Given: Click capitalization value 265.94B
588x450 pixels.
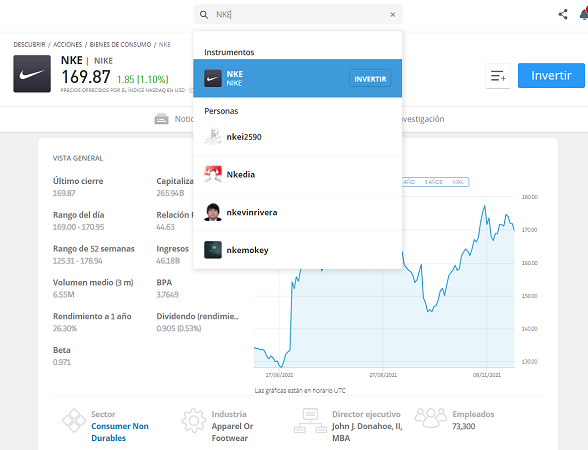Looking at the screenshot, I should pyautogui.click(x=170, y=193).
